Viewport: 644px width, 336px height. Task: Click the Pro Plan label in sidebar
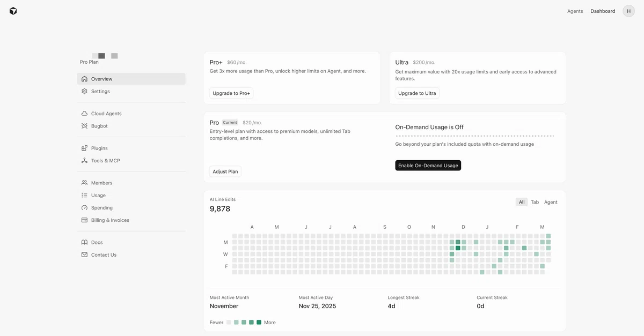pos(89,62)
